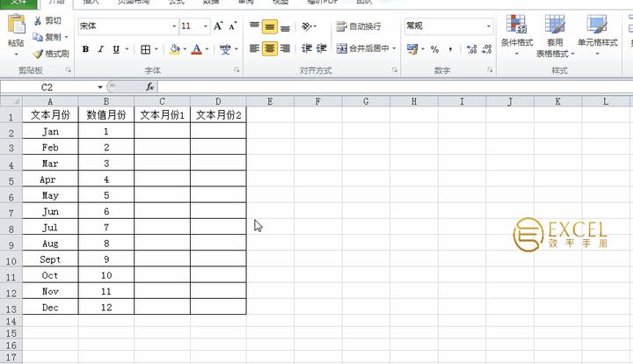Increase font size with large A
633x364 pixels.
click(218, 26)
